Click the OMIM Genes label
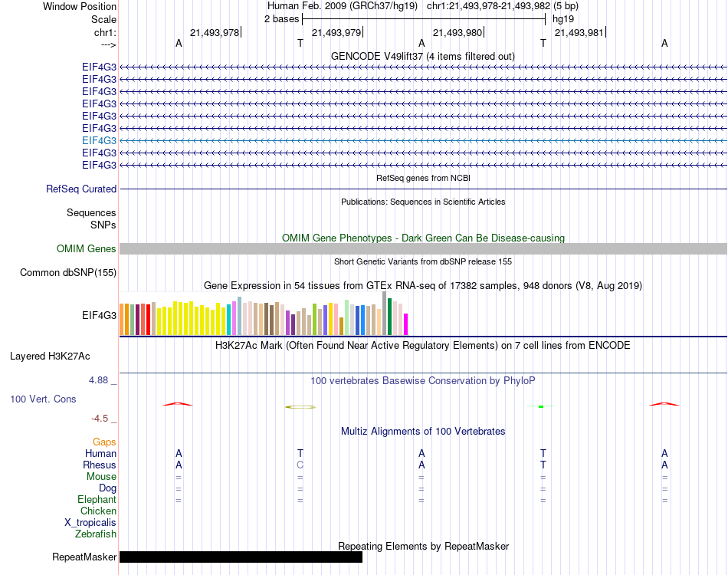The height and width of the screenshot is (575, 728). [86, 249]
